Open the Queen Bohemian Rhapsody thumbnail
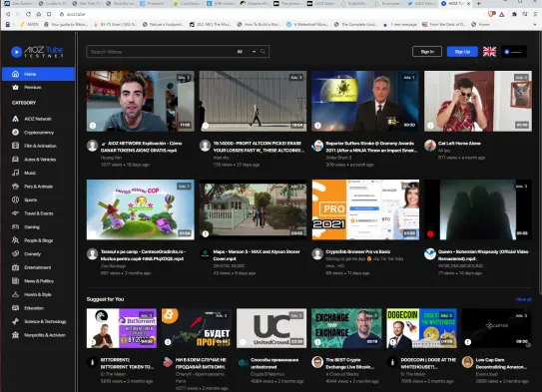Image resolution: width=542 pixels, height=392 pixels. (478, 209)
